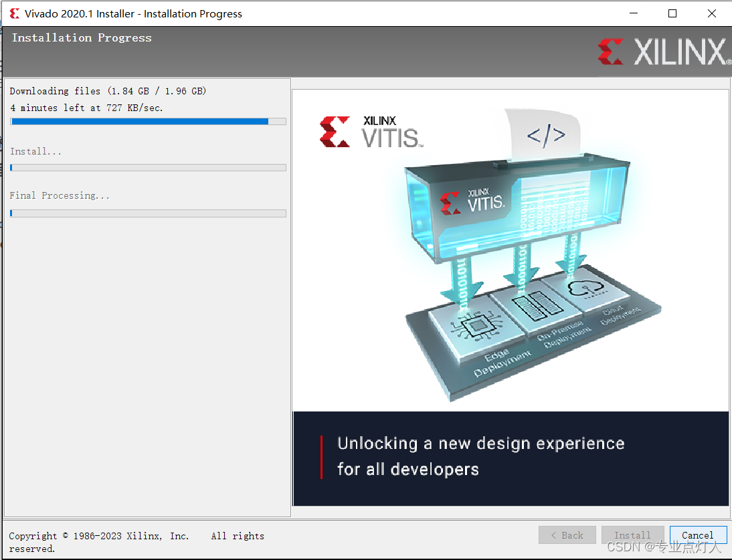Click the Cancel button
The width and height of the screenshot is (732, 560).
(698, 535)
